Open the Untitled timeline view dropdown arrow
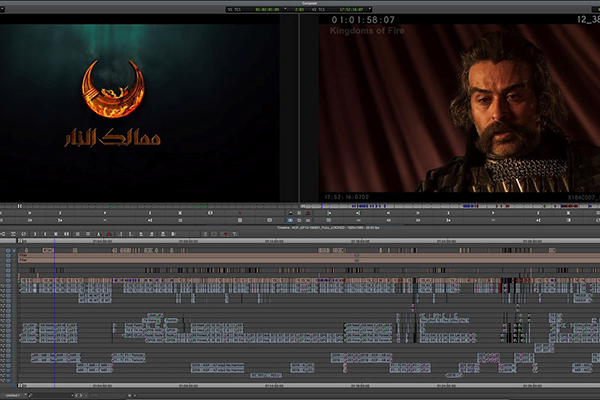The image size is (600, 400). (x=25, y=395)
